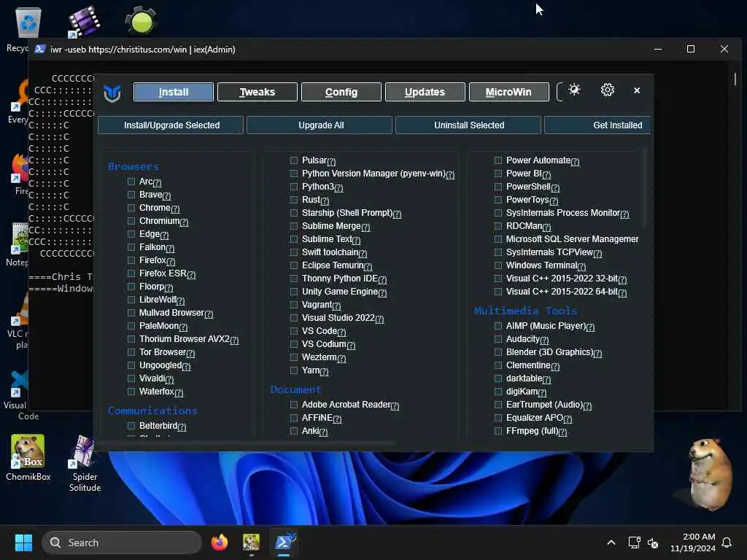747x560 pixels.
Task: Check the LibreWolf checkbox
Action: click(x=131, y=300)
